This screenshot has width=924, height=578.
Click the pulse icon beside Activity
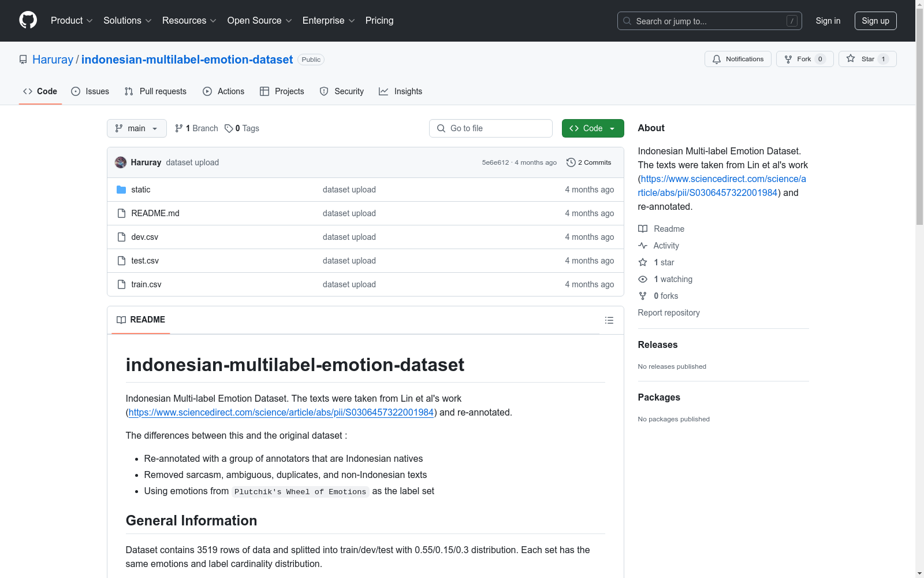click(643, 246)
